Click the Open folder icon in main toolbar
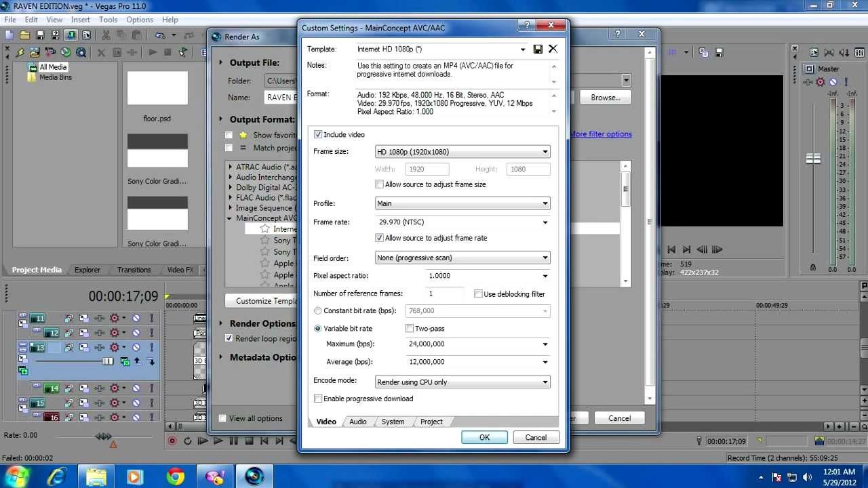 pyautogui.click(x=26, y=35)
